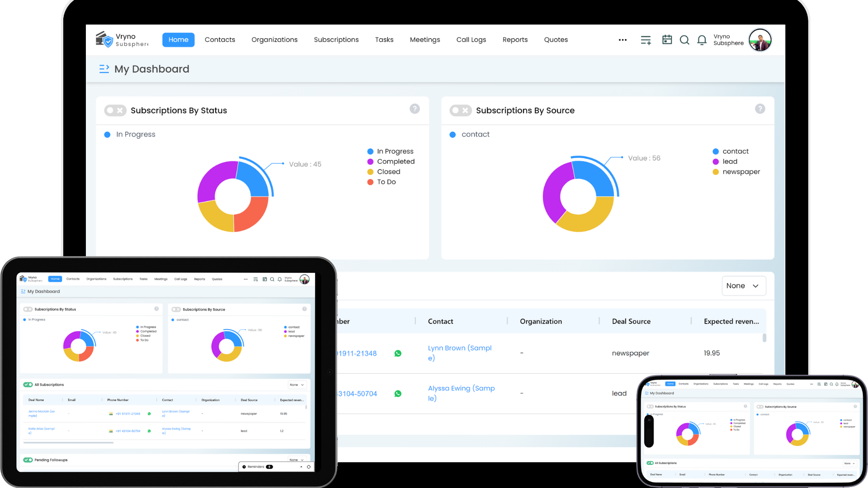Click WhatsApp icon in Lynn Brown row
The height and width of the screenshot is (488, 868).
coord(398,353)
